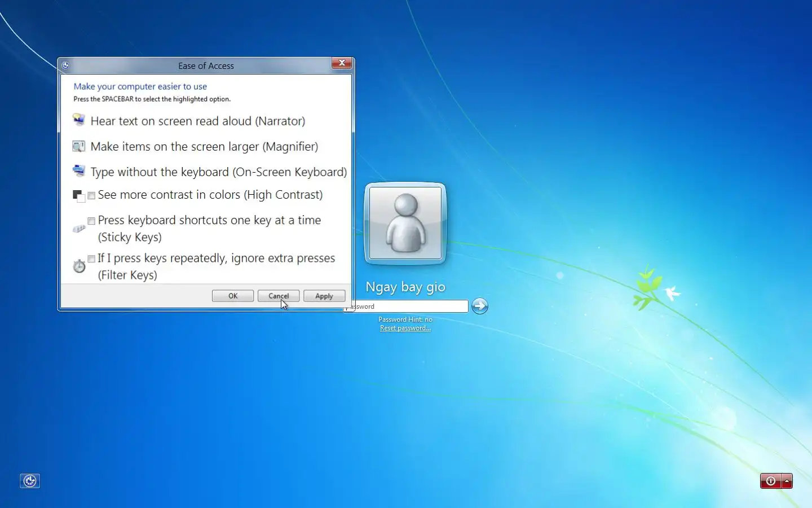Click the Apply button

(324, 296)
